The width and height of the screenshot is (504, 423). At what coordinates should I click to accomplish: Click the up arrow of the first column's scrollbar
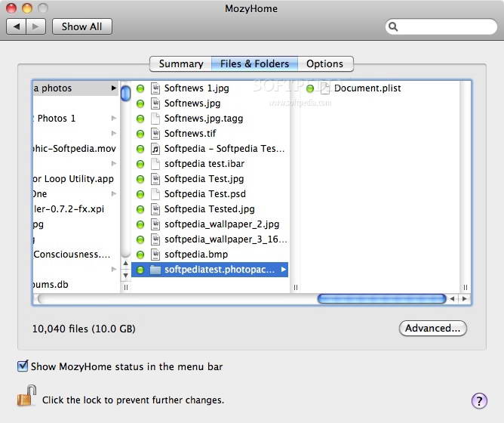tap(126, 264)
